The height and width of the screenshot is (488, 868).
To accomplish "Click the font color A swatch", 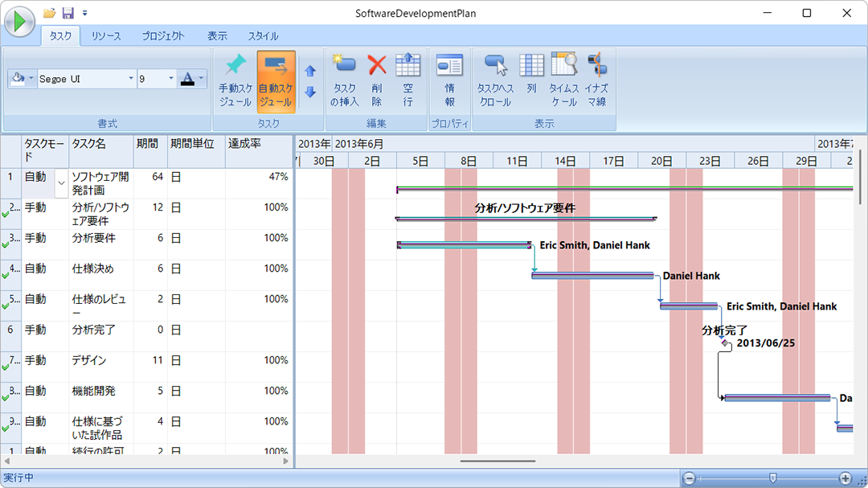I will tap(187, 79).
